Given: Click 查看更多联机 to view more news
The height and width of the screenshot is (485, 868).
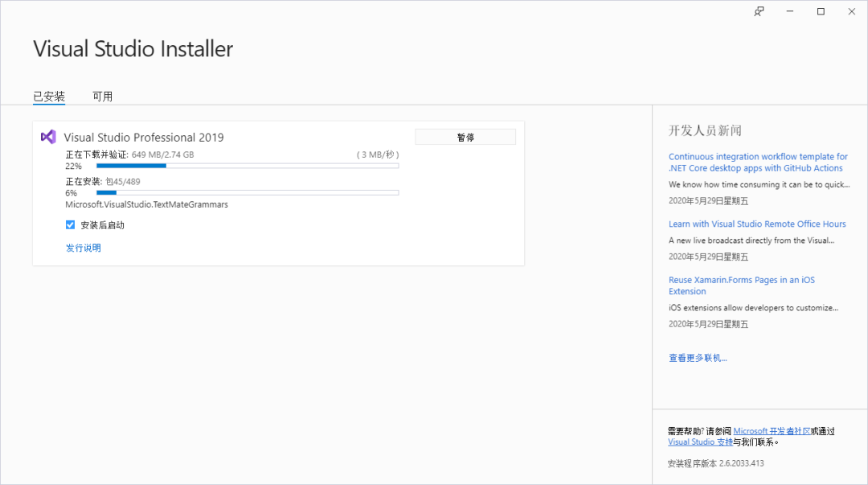Looking at the screenshot, I should (x=698, y=358).
